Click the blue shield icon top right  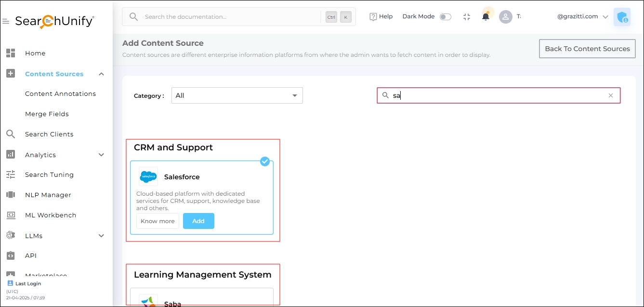(622, 17)
